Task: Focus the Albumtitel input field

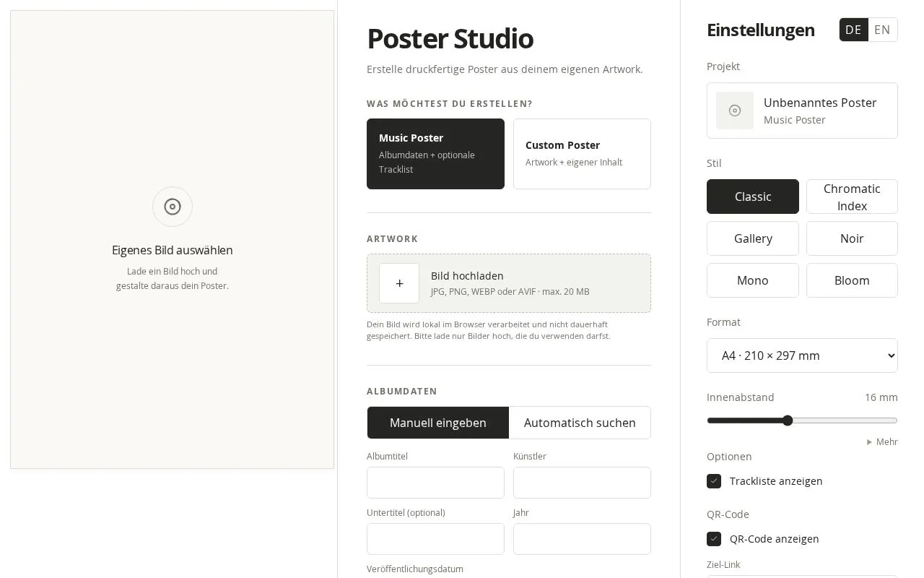Action: [x=435, y=483]
